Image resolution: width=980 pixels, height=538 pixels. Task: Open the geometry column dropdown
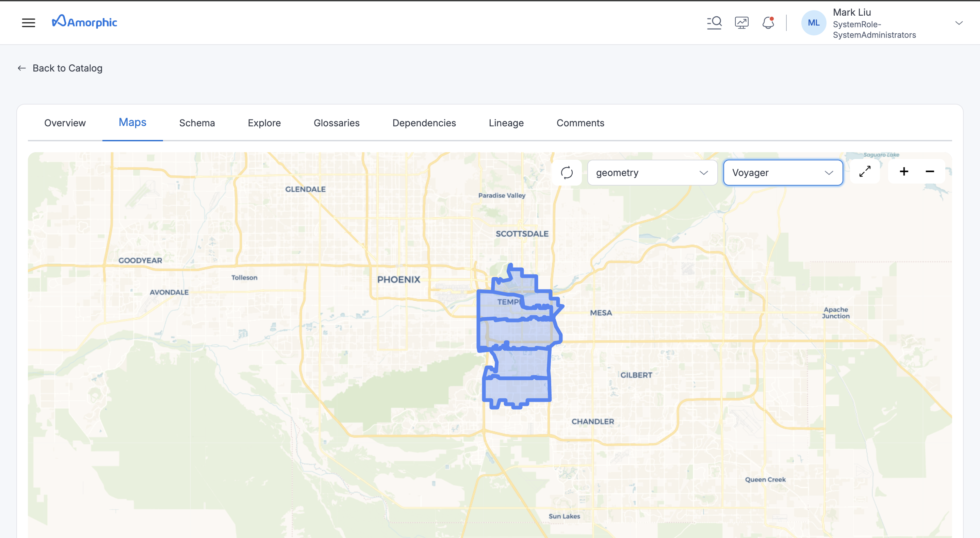[x=652, y=173]
